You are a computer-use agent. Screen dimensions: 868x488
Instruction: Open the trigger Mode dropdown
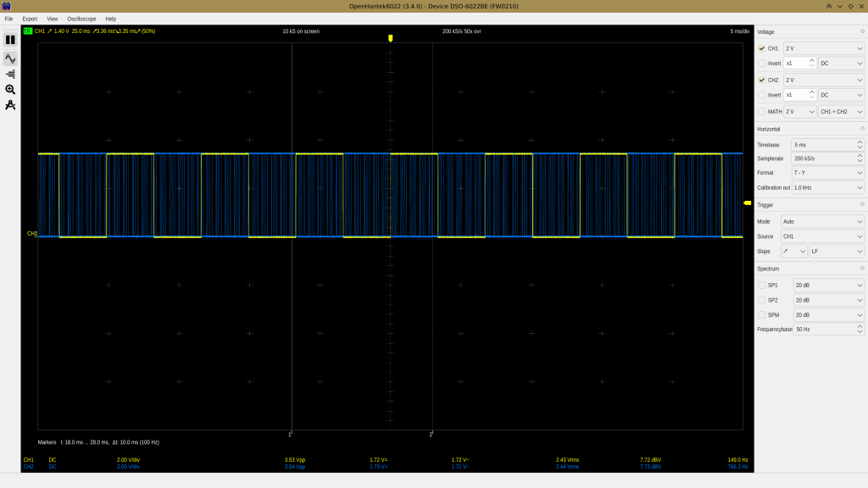click(x=822, y=221)
